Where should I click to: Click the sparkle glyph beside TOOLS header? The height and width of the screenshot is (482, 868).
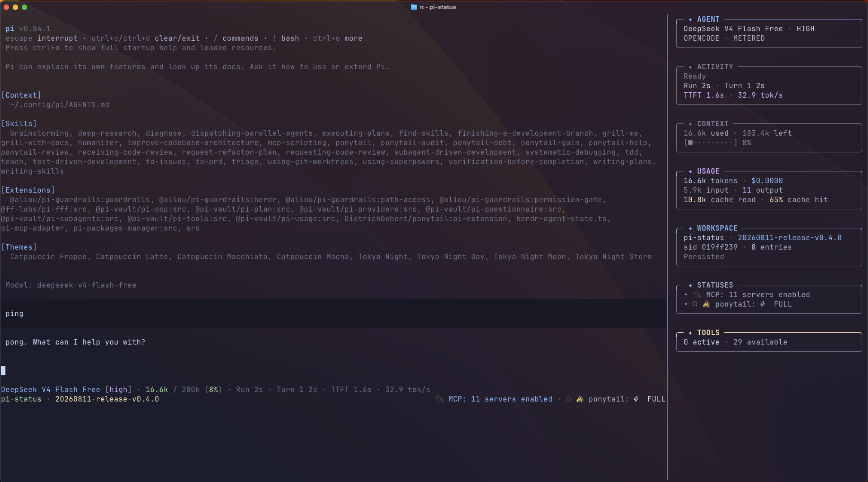690,333
